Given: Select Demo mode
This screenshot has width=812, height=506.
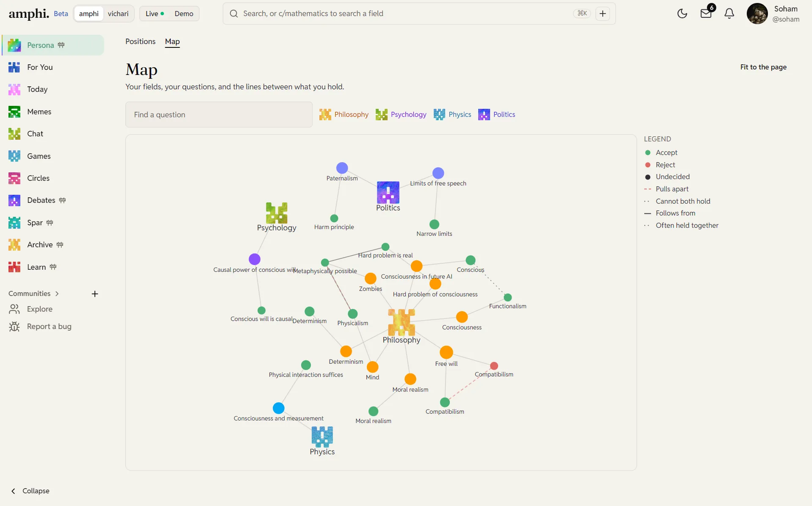Looking at the screenshot, I should (x=184, y=14).
